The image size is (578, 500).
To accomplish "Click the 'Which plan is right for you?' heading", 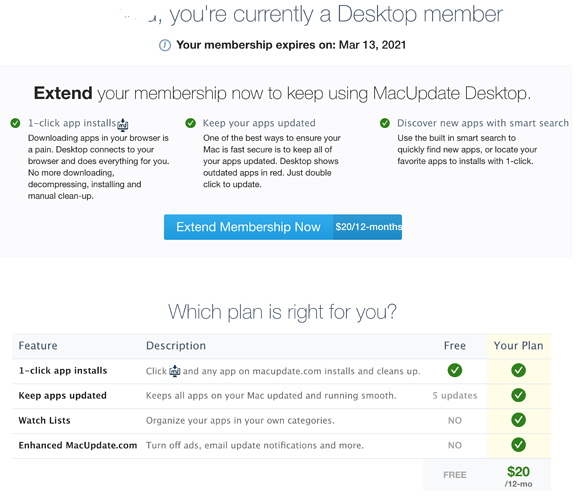I will 282,312.
